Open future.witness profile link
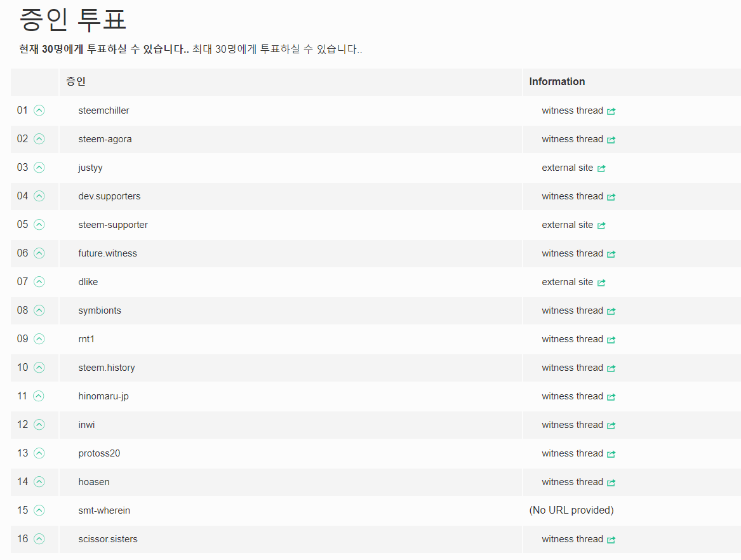741x560 pixels. 107,253
